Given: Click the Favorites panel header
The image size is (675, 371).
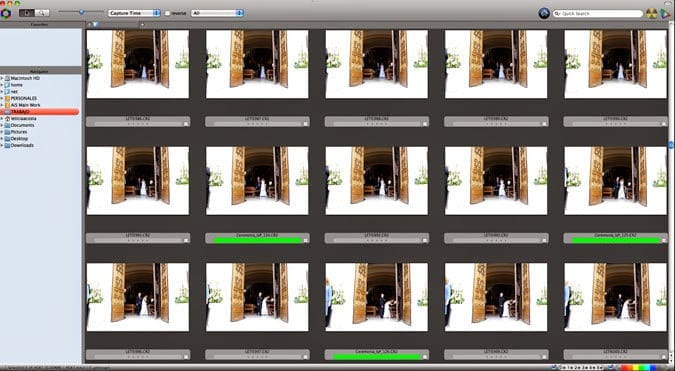Looking at the screenshot, I should (40, 25).
